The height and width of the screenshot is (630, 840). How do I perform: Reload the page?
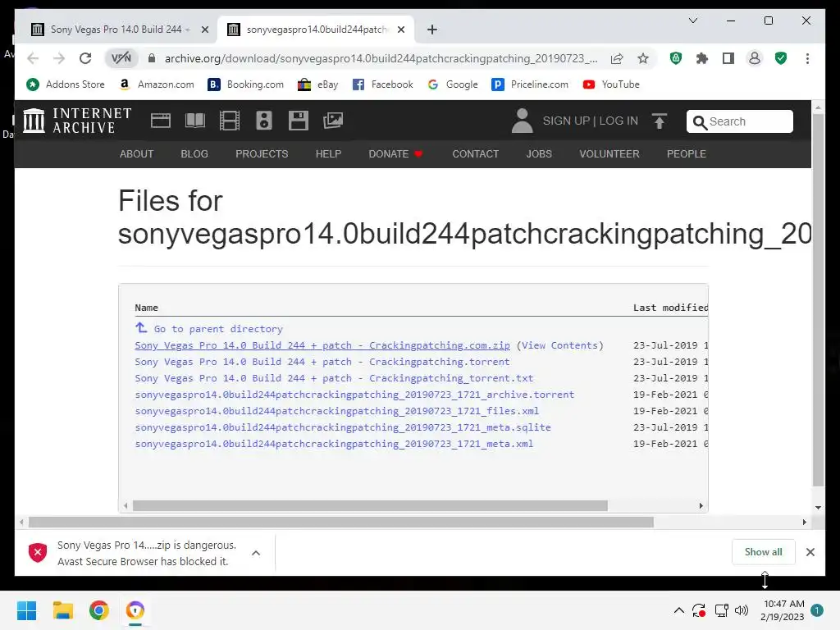(x=85, y=58)
